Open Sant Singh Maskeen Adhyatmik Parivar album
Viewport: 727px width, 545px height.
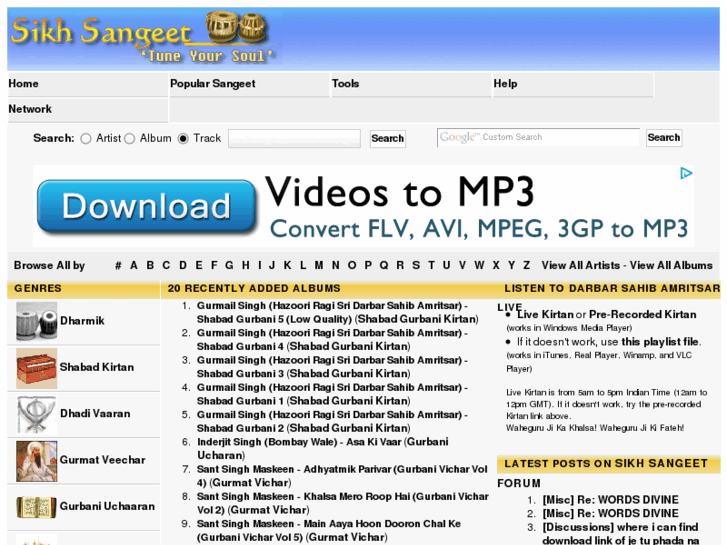342,476
